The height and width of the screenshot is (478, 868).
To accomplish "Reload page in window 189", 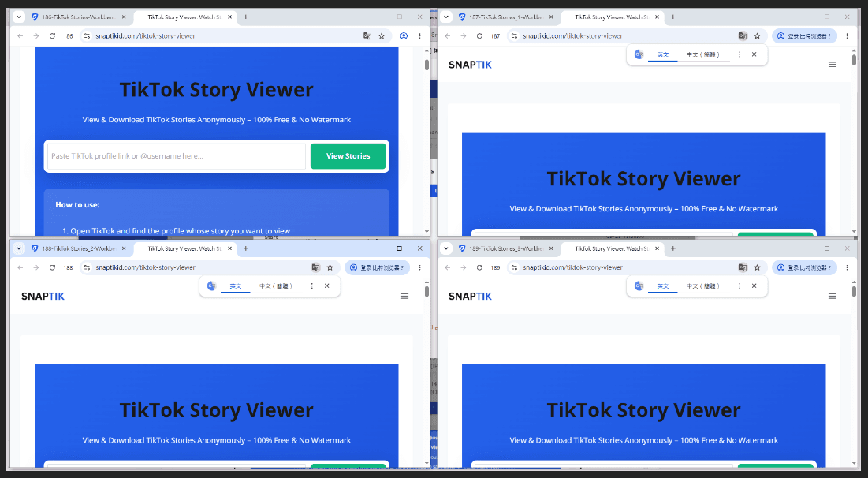I will pyautogui.click(x=479, y=267).
